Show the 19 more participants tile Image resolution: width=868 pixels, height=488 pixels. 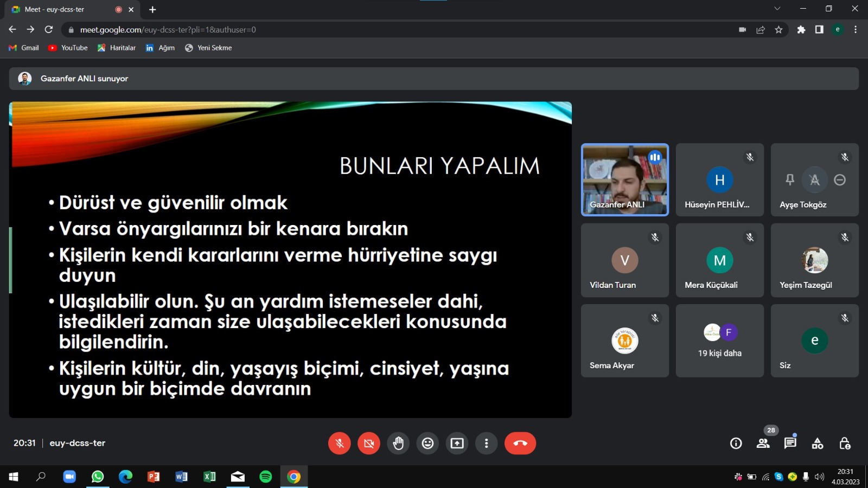719,341
